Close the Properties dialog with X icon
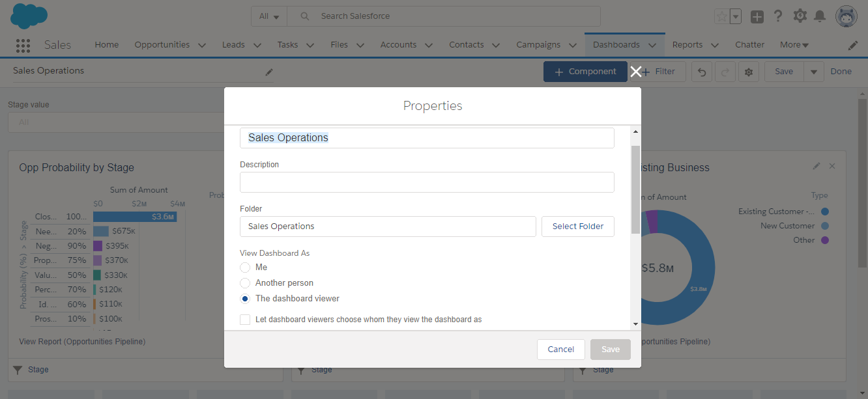 (636, 72)
